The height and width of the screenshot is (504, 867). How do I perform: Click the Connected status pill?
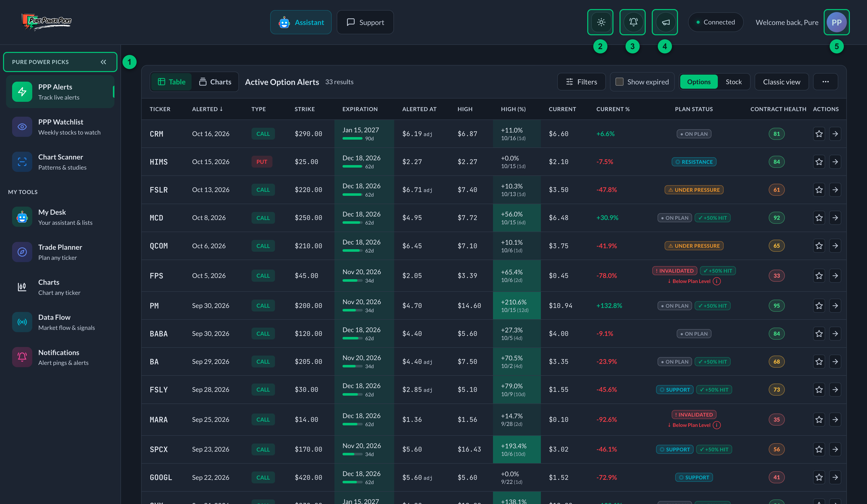[716, 23]
